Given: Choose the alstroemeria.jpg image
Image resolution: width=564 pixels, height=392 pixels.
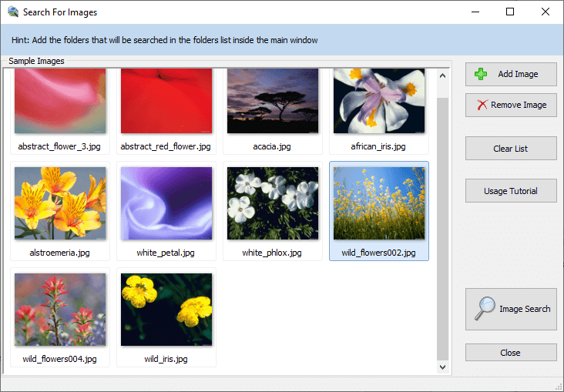Looking at the screenshot, I should 60,203.
